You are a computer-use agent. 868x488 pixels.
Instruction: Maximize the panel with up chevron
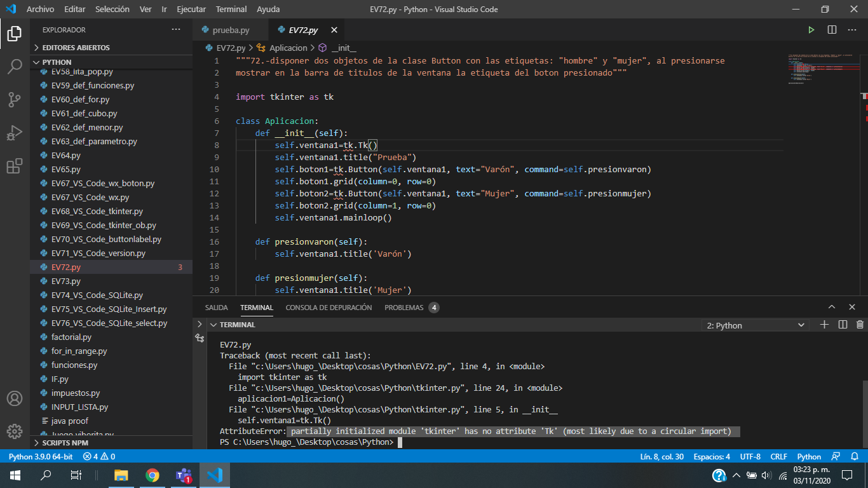(832, 307)
